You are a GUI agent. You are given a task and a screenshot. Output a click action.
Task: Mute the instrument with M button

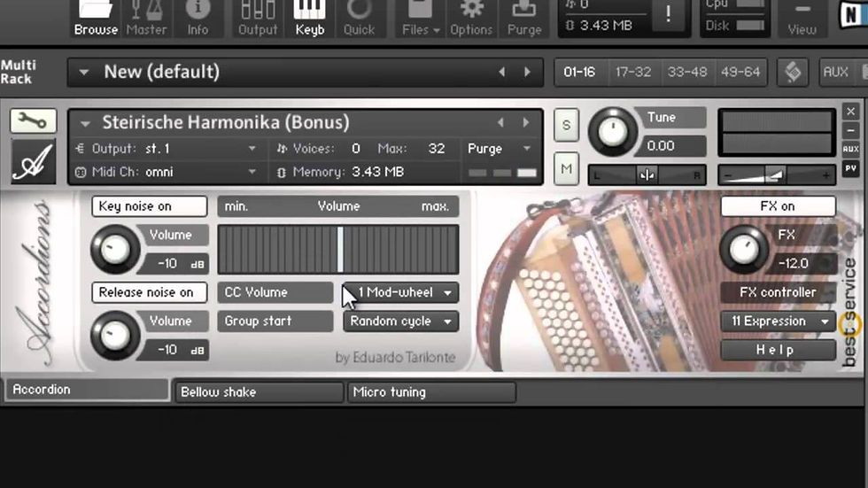(566, 168)
